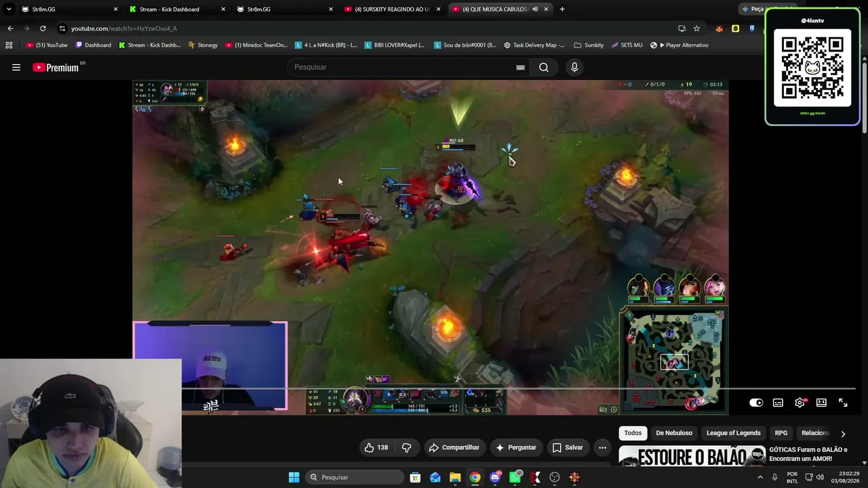Click the Perguntar button
The width and height of the screenshot is (868, 488).
516,447
